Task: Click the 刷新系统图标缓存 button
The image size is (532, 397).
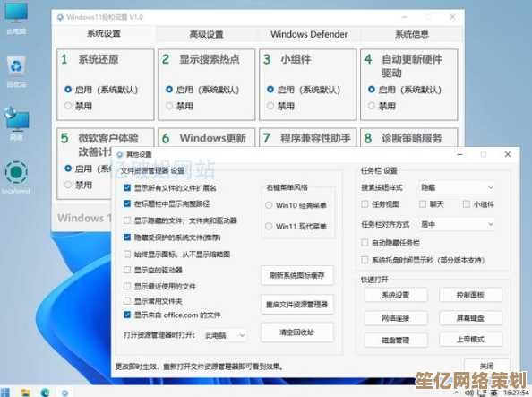Action: [x=296, y=275]
